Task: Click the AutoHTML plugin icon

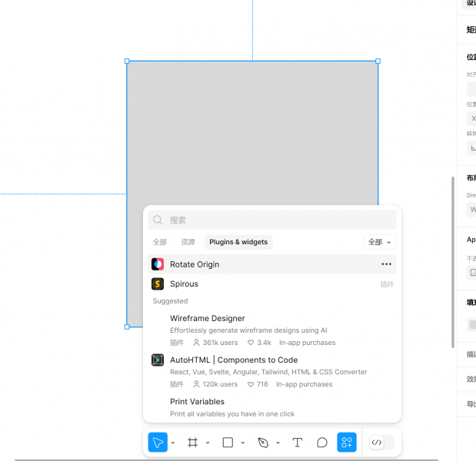Action: (158, 360)
